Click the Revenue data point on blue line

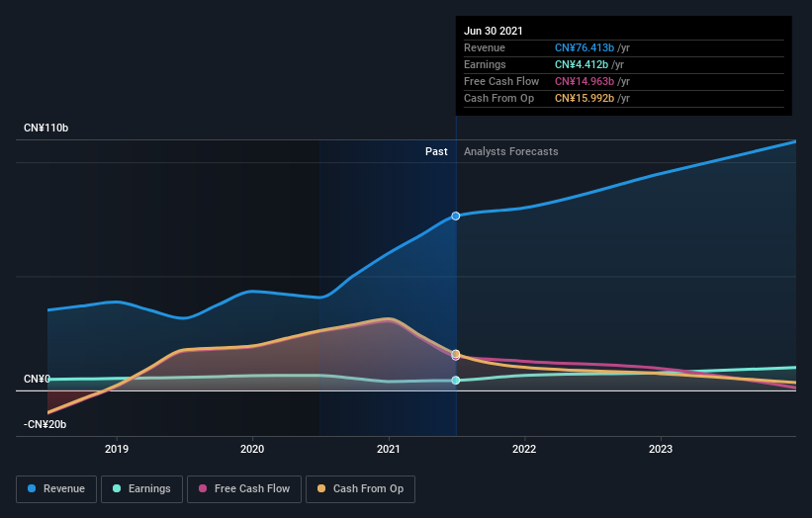pos(455,216)
